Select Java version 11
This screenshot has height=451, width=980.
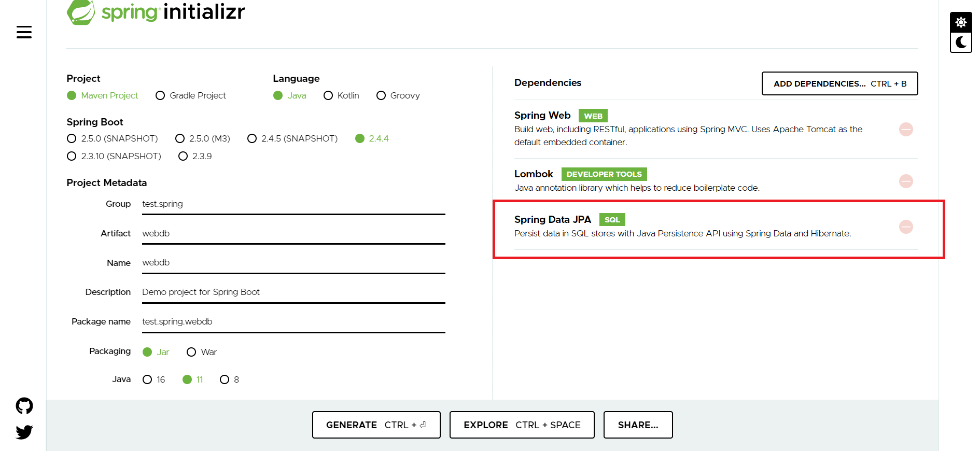(x=193, y=379)
